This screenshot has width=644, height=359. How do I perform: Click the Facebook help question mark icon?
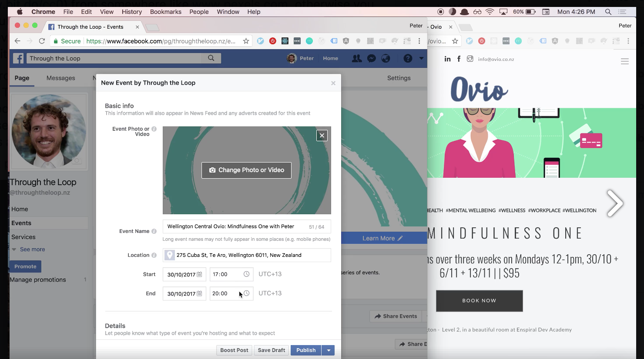[408, 58]
